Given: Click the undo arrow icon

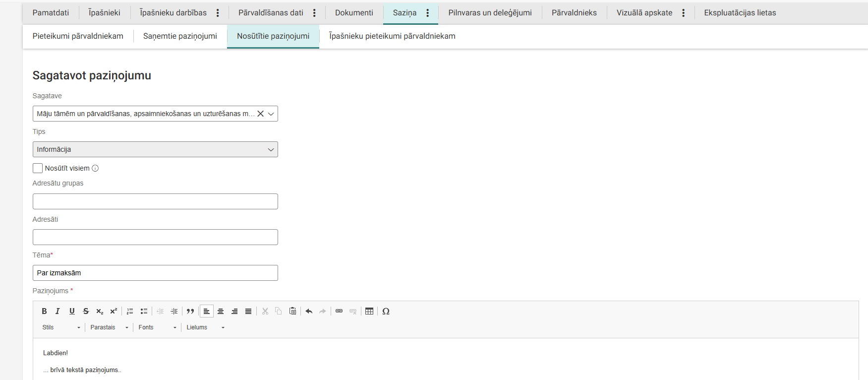Looking at the screenshot, I should pyautogui.click(x=309, y=311).
